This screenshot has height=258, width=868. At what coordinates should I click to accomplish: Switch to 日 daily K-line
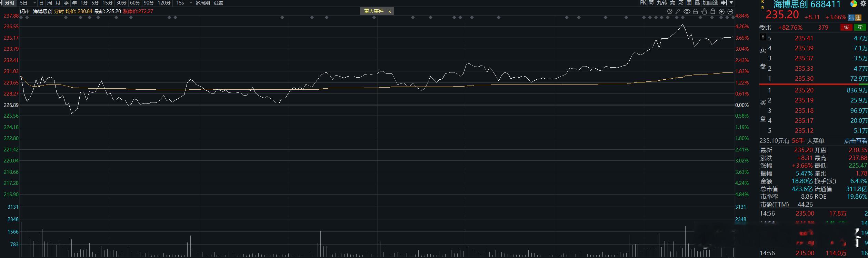(41, 3)
